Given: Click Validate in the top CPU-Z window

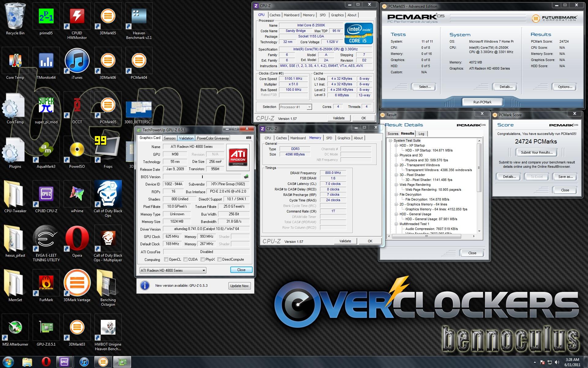Looking at the screenshot, I should 339,118.
